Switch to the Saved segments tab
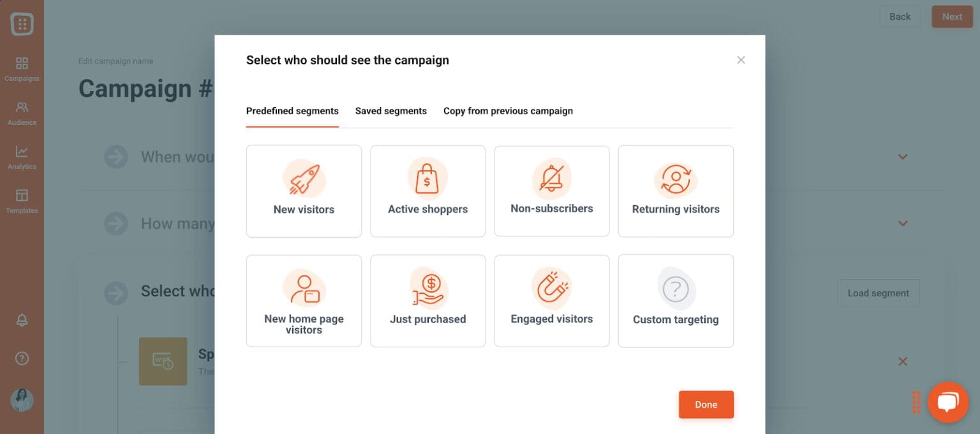 (390, 111)
